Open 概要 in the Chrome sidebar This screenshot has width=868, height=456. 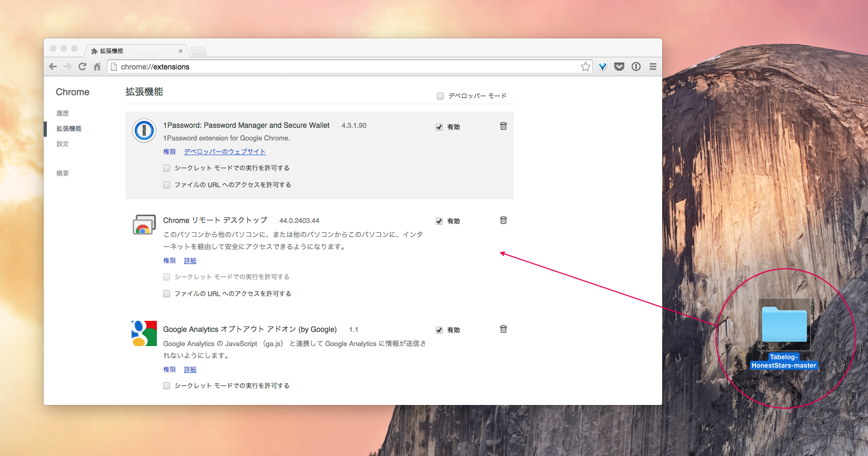63,173
